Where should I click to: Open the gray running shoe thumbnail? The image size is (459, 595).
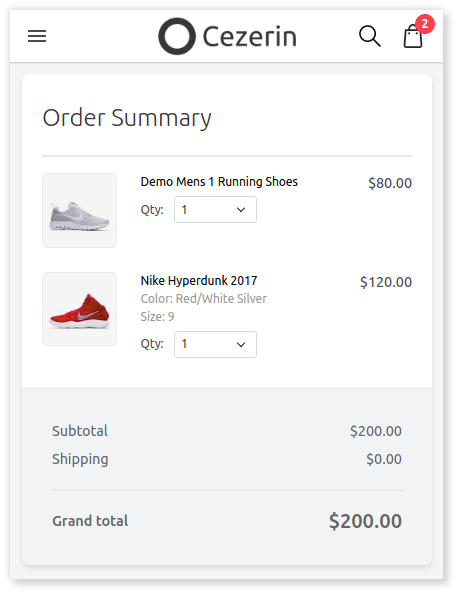79,210
